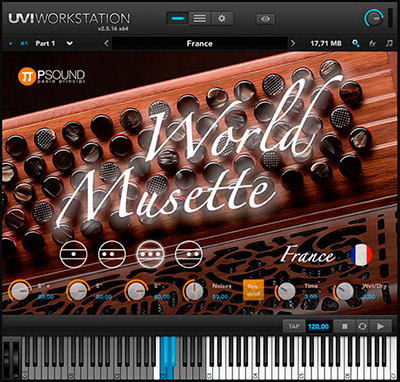Toggle the eye visibility button
The image size is (400, 382).
click(x=266, y=19)
